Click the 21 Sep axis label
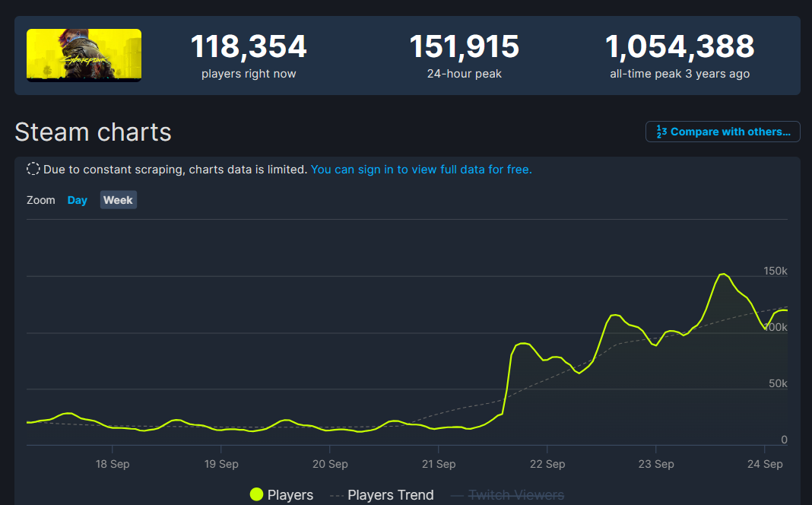The height and width of the screenshot is (505, 812). pyautogui.click(x=439, y=464)
